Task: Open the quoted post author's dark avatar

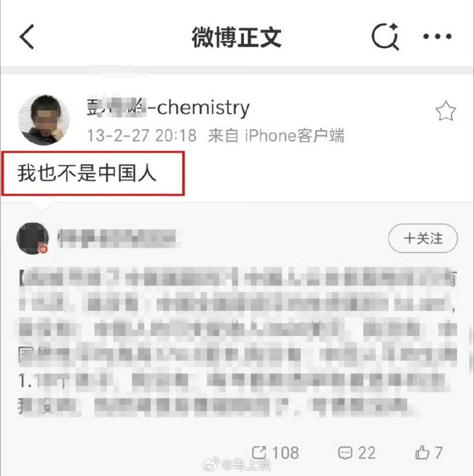Action: (x=32, y=238)
